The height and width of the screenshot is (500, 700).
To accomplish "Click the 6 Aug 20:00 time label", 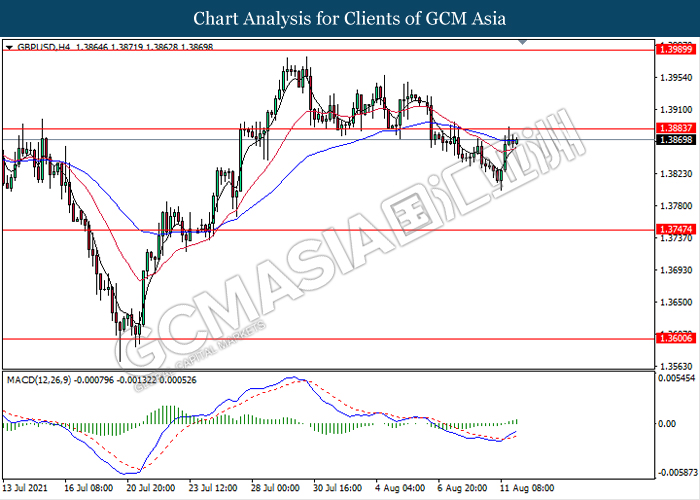I will (462, 488).
